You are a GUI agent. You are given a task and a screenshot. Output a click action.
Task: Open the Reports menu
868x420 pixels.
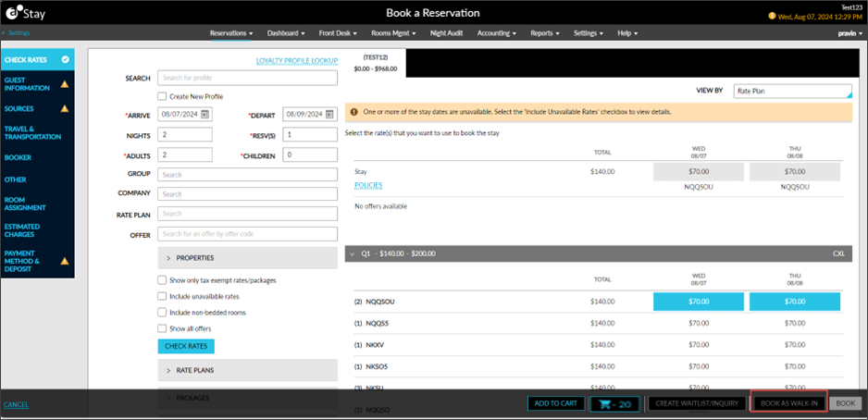coord(545,33)
